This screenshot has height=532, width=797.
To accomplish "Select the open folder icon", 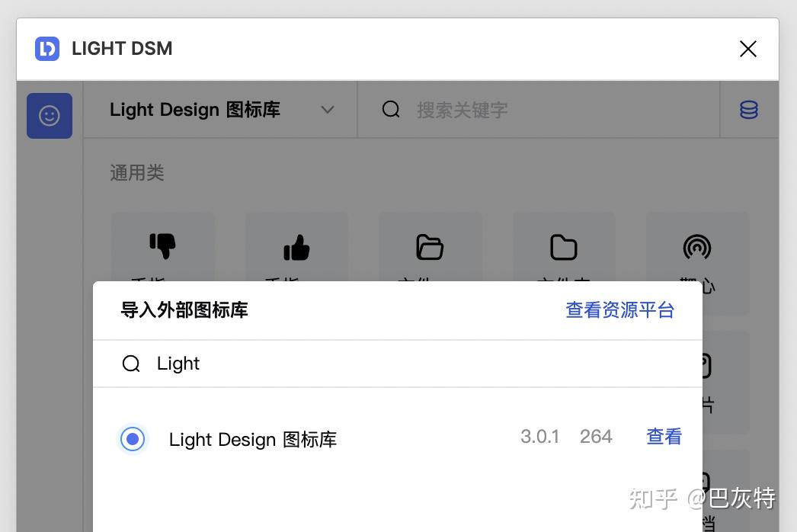I will (x=430, y=247).
